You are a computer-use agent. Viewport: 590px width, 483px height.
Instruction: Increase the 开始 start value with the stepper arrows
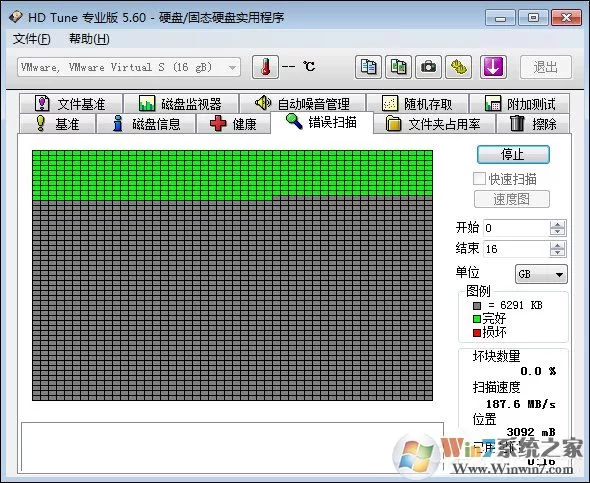click(x=557, y=225)
